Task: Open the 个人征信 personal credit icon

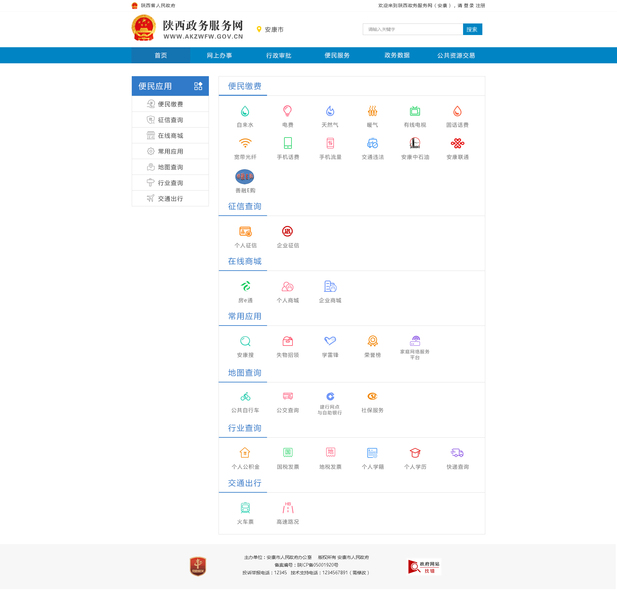Action: [x=245, y=231]
